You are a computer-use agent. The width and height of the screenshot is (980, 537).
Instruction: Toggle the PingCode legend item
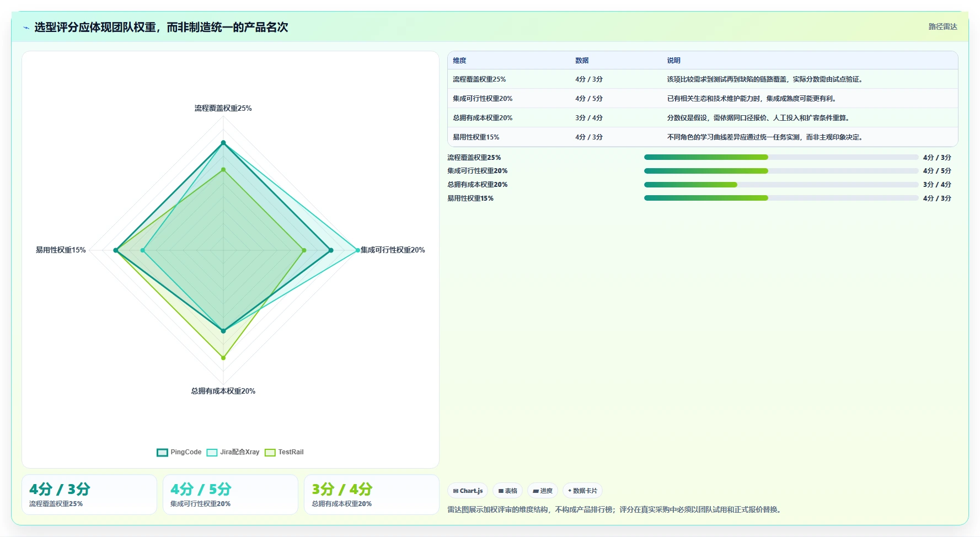[179, 452]
